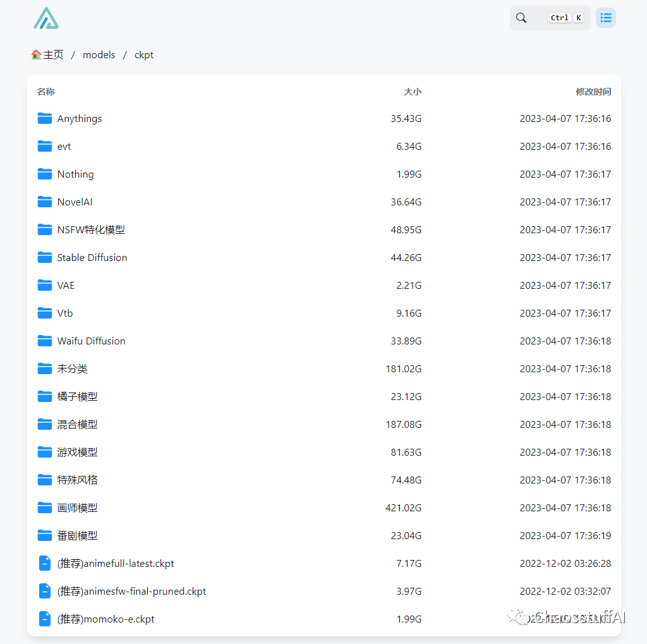The height and width of the screenshot is (644, 647).
Task: Click the 187.08G size value
Action: 404,424
